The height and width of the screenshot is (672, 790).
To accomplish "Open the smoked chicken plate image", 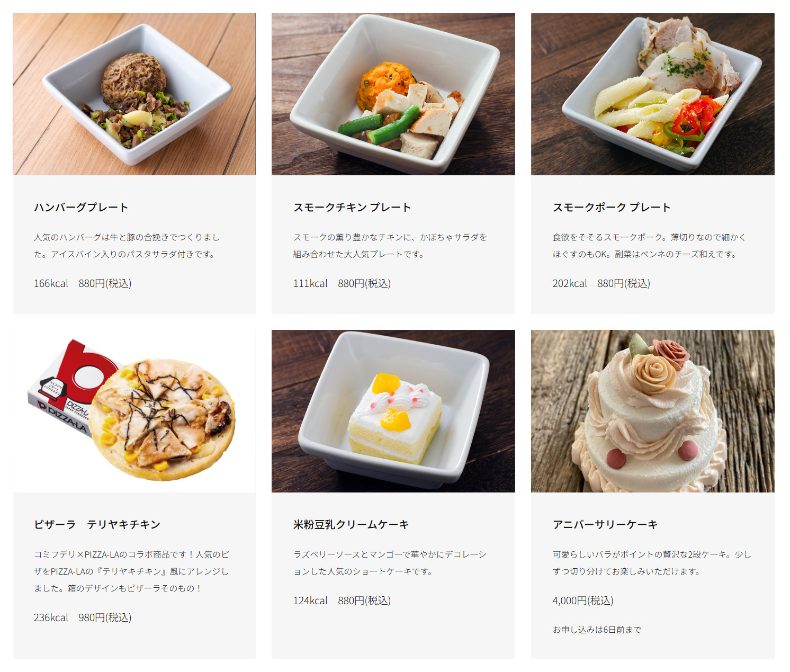I will point(393,94).
